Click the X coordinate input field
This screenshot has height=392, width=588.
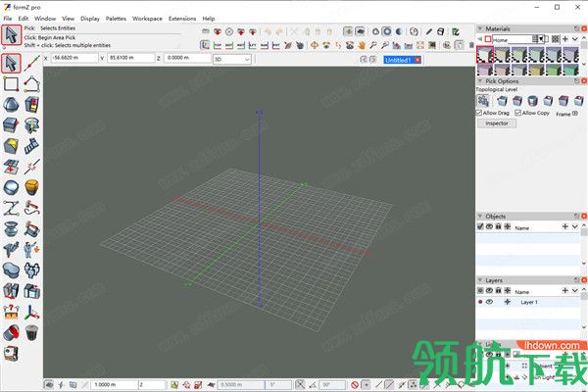pyautogui.click(x=74, y=58)
